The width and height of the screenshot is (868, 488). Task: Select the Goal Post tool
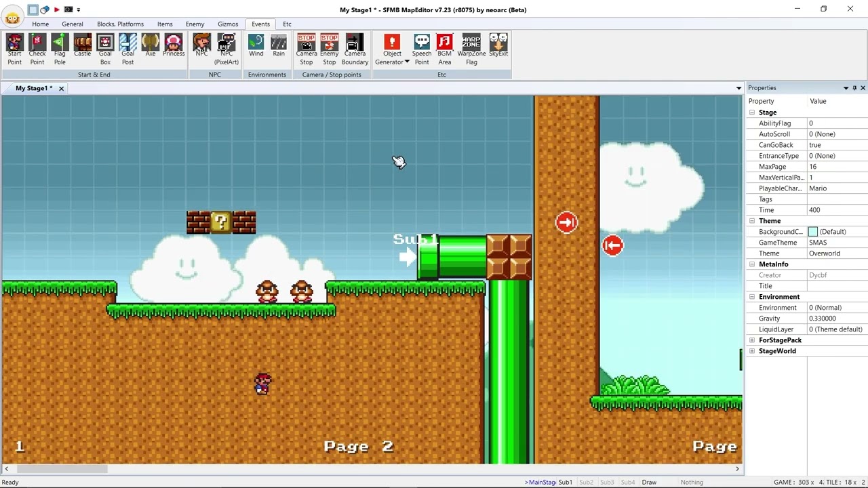coord(127,49)
